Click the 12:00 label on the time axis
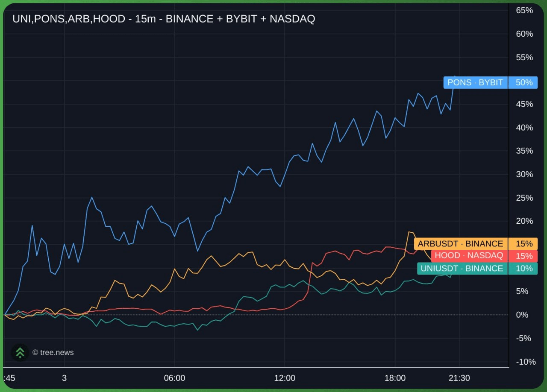Image resolution: width=547 pixels, height=392 pixels. point(285,378)
